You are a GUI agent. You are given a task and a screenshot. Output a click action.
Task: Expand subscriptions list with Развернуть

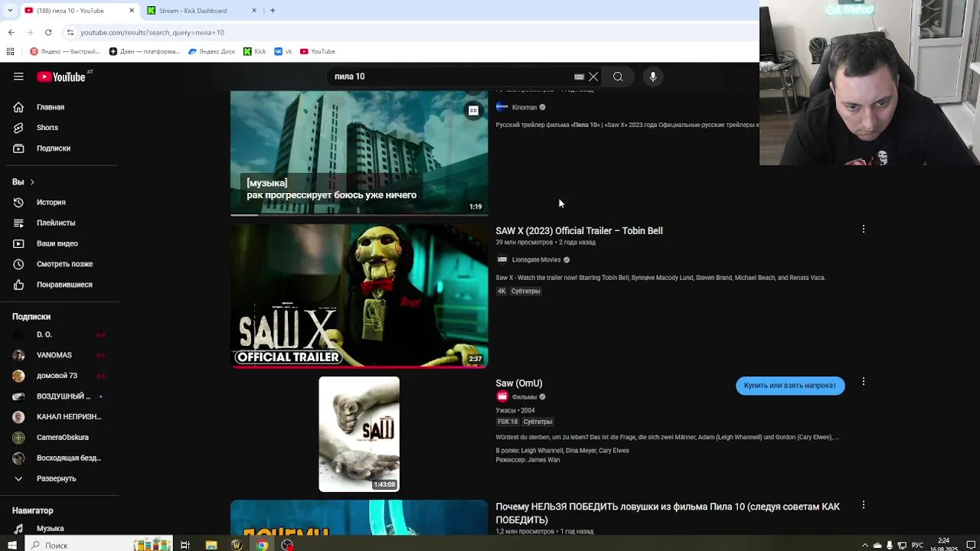click(x=56, y=478)
